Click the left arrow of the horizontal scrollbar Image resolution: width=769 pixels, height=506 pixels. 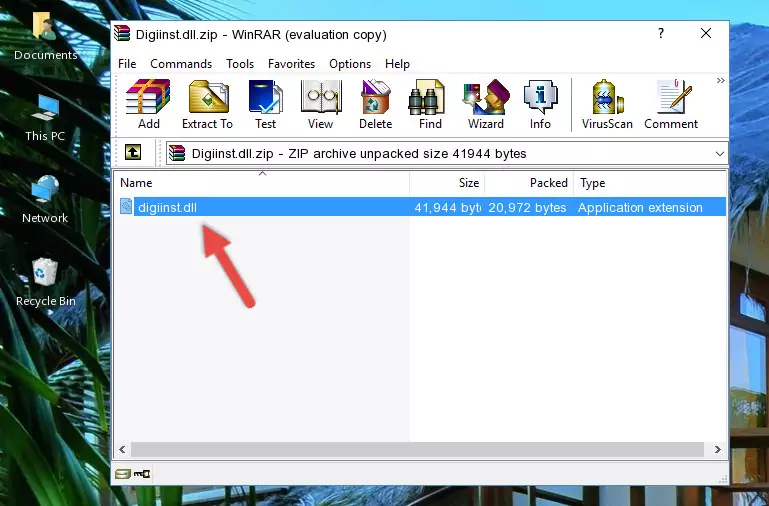tap(123, 449)
